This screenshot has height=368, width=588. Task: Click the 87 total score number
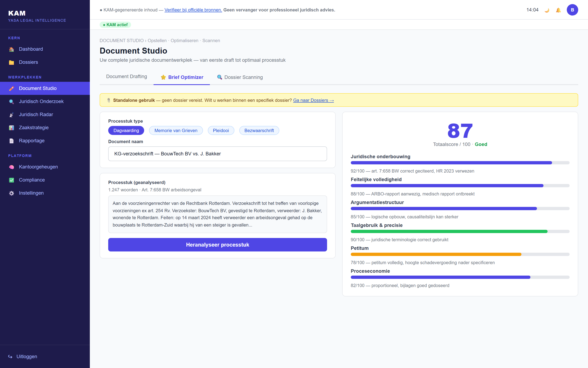point(460,131)
